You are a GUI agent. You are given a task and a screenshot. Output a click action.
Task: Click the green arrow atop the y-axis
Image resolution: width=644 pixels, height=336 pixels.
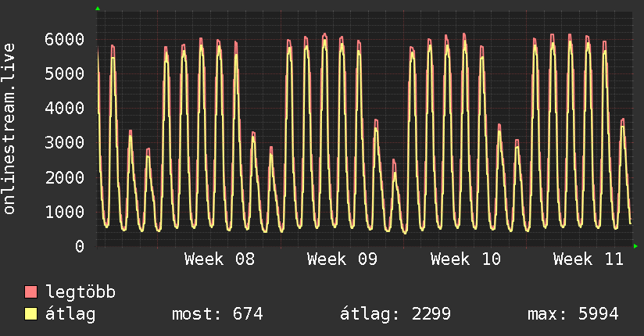tap(98, 9)
